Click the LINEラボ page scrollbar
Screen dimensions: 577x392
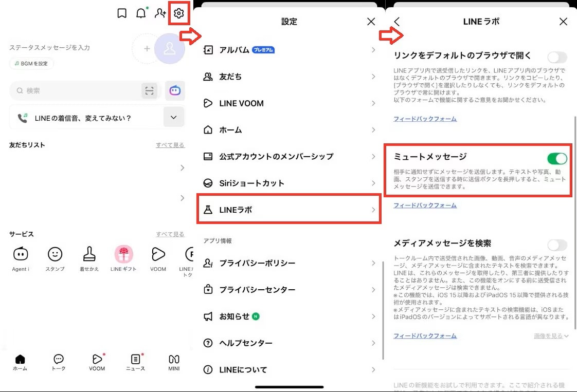point(575,223)
